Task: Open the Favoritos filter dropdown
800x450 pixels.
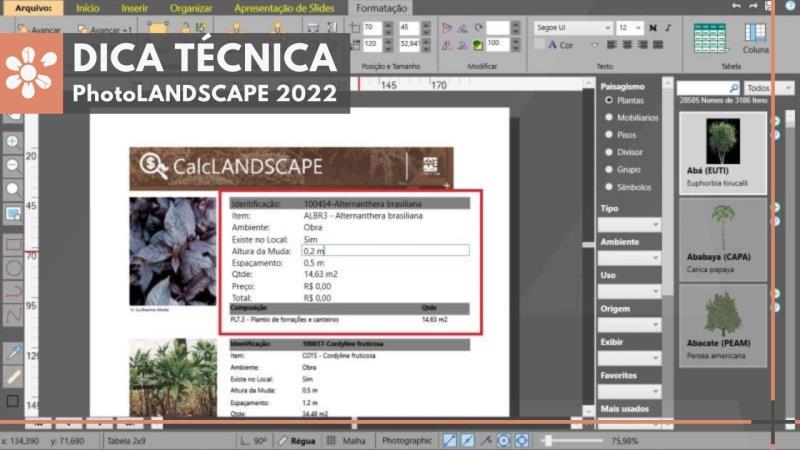Action: coord(629,392)
